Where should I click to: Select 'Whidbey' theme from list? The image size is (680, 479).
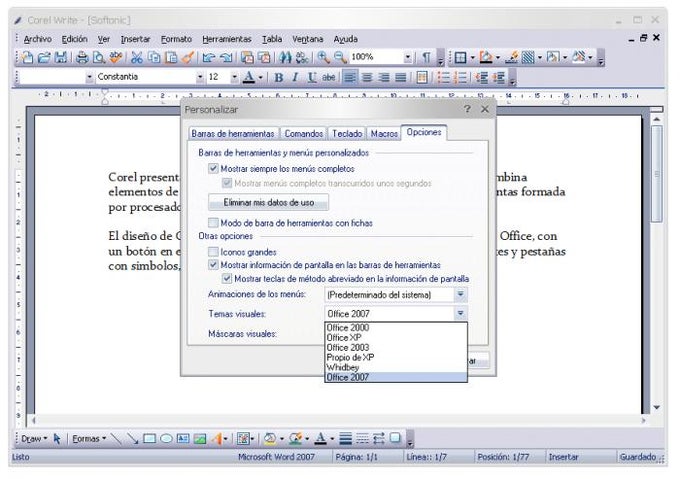(x=396, y=367)
